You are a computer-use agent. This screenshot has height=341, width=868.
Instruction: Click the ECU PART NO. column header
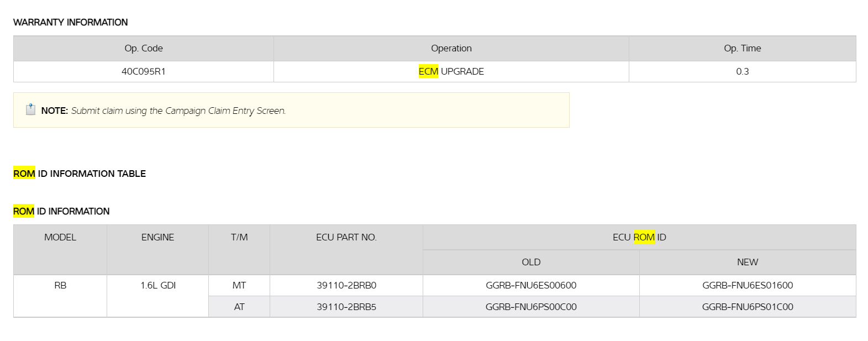point(346,237)
